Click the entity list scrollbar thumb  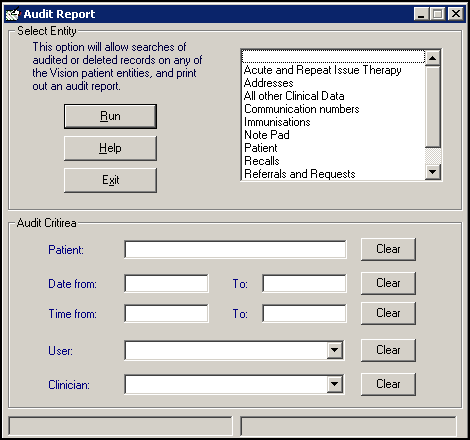pos(433,106)
